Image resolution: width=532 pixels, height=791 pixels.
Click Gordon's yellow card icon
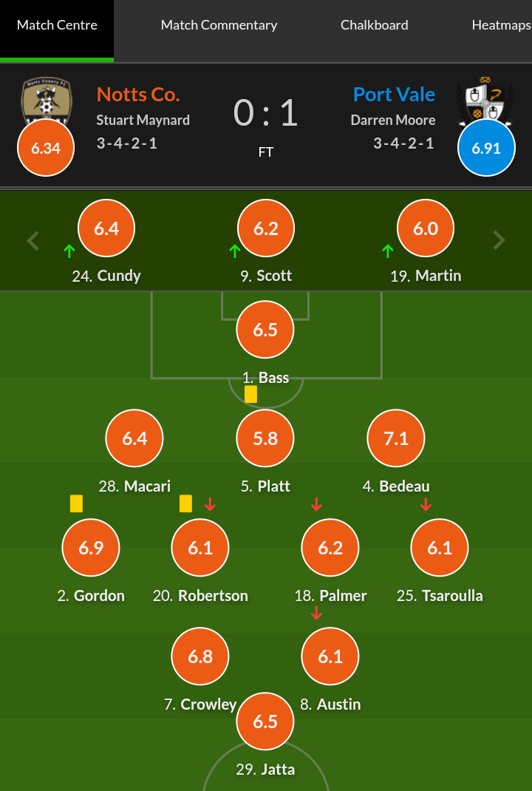76,503
